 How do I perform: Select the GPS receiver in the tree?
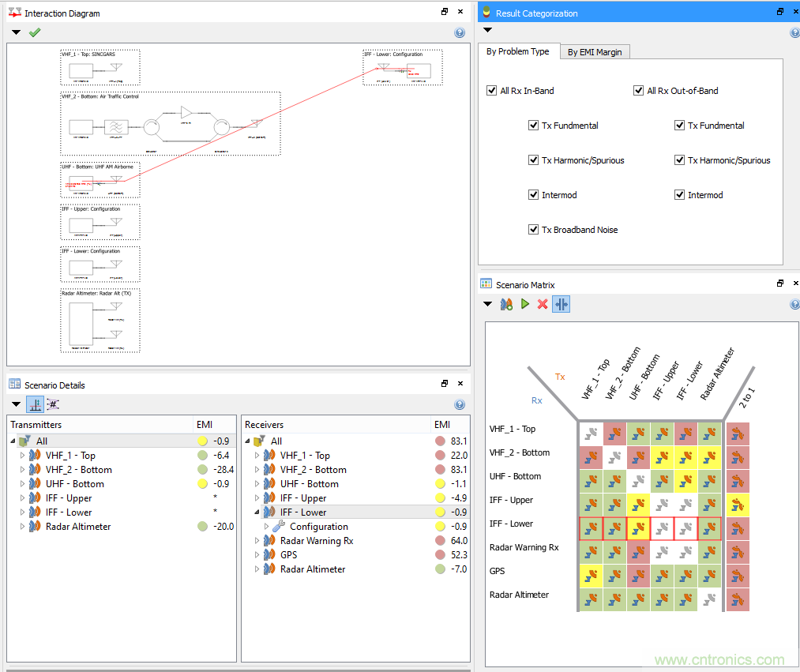pos(291,555)
